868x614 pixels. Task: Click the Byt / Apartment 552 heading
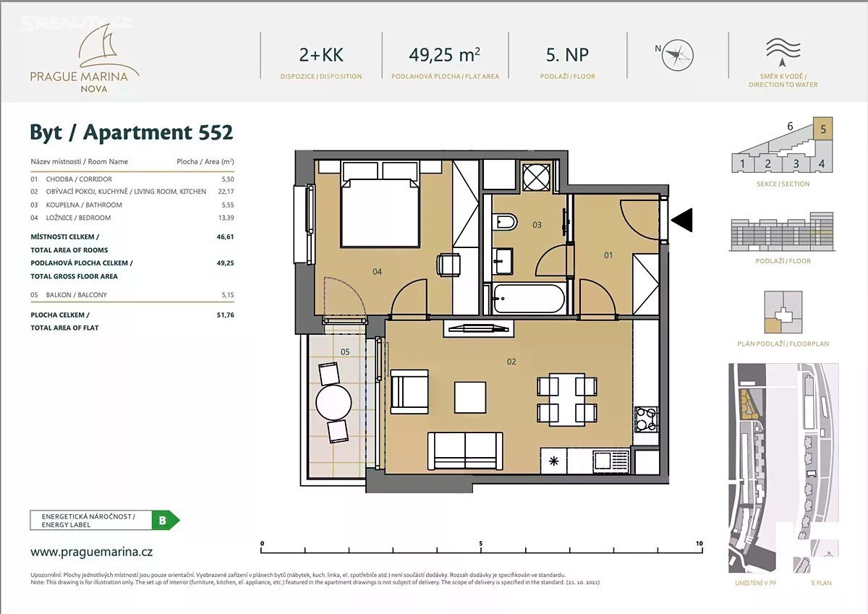(131, 132)
